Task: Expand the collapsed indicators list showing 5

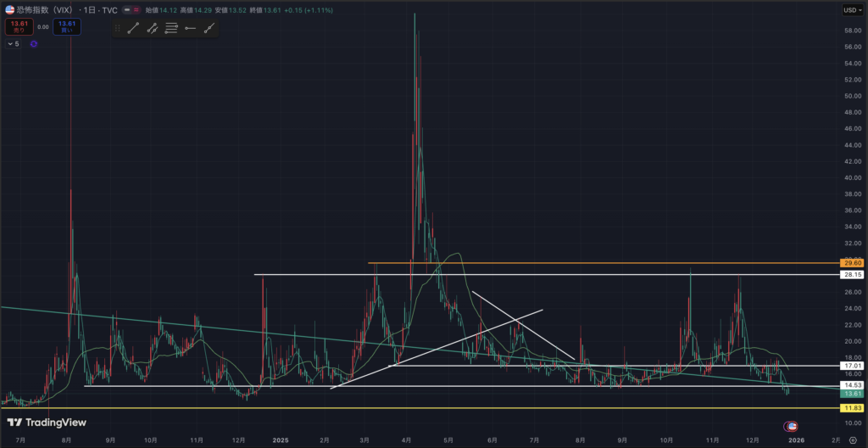Action: click(13, 43)
